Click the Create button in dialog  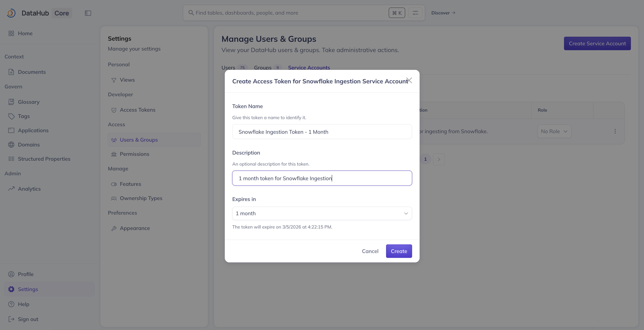click(399, 251)
